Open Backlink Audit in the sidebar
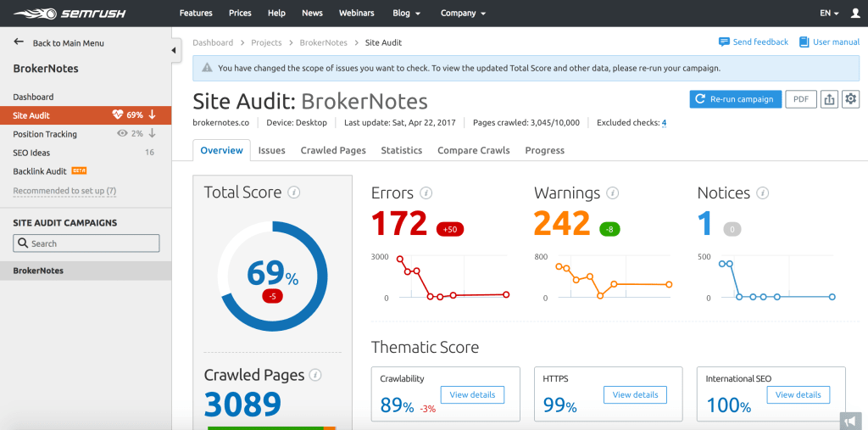The width and height of the screenshot is (868, 430). (40, 171)
